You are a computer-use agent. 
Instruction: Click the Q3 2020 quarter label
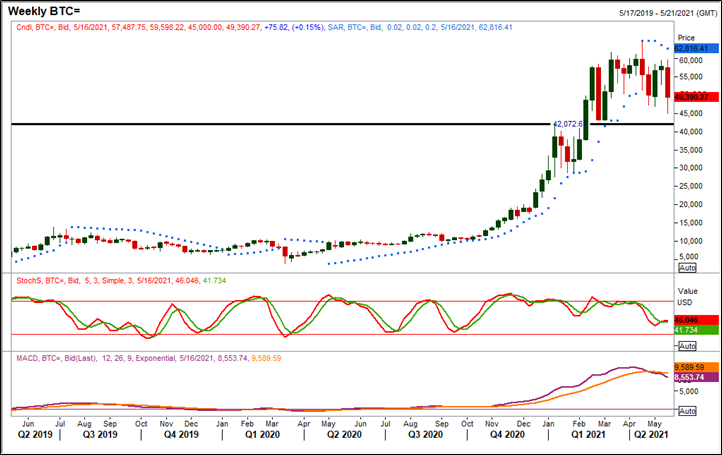pos(425,434)
